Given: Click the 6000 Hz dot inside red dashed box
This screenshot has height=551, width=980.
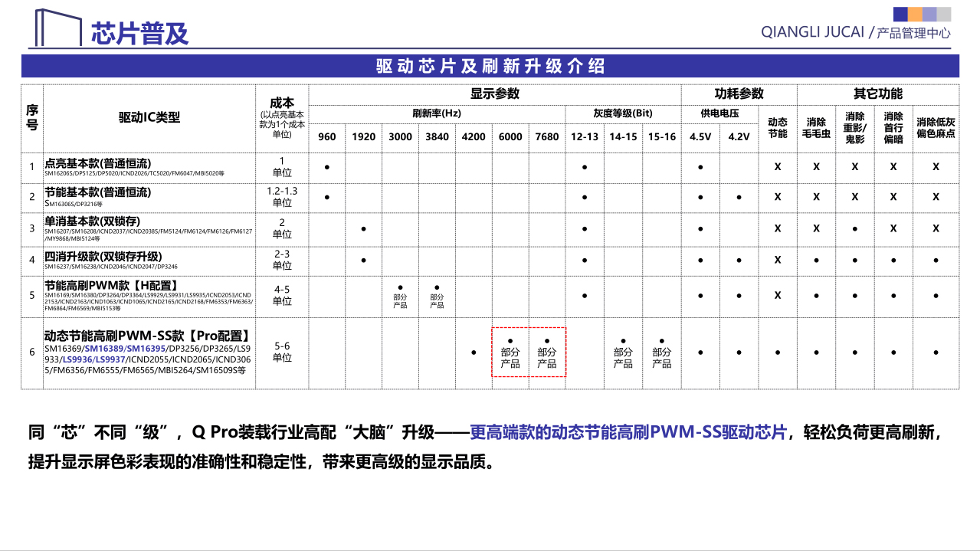Looking at the screenshot, I should pyautogui.click(x=510, y=341).
